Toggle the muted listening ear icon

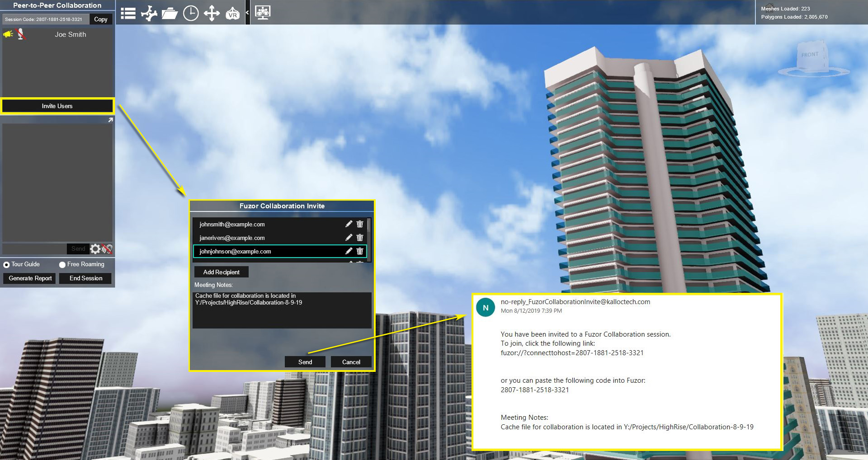(107, 249)
